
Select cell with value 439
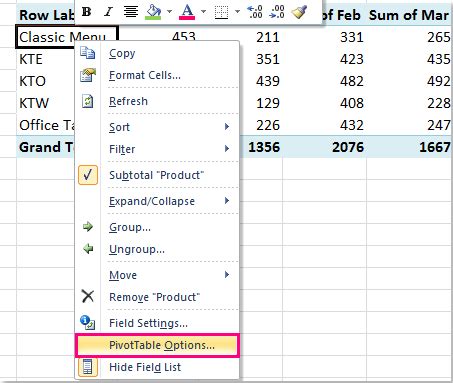click(261, 81)
